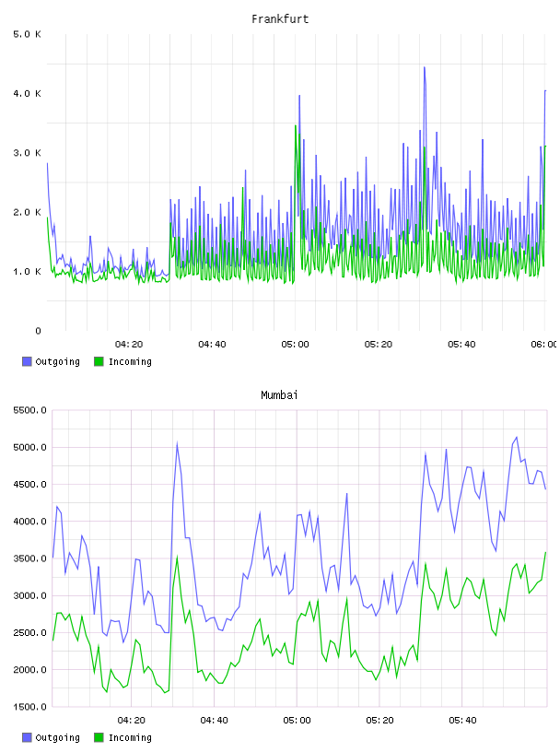The image size is (560, 752).
Task: Click the 1.0 K y-axis label in Frankfurt
Action: pyautogui.click(x=27, y=272)
